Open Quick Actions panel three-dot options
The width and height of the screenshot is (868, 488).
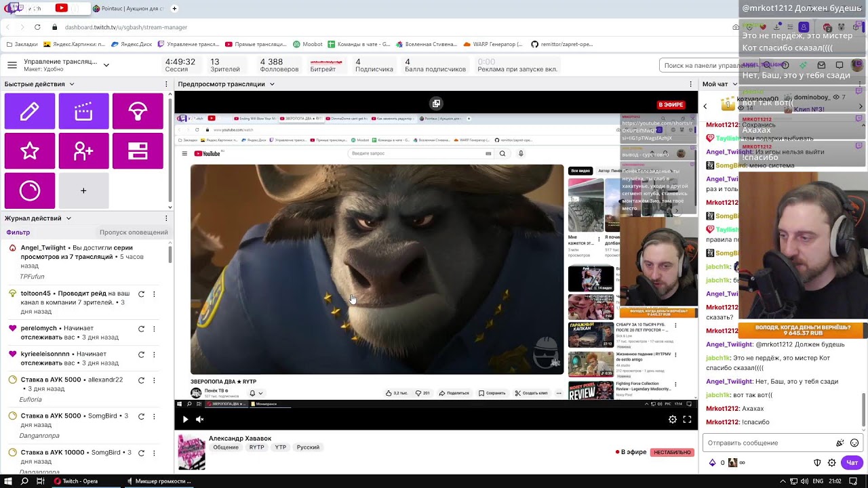coord(167,84)
